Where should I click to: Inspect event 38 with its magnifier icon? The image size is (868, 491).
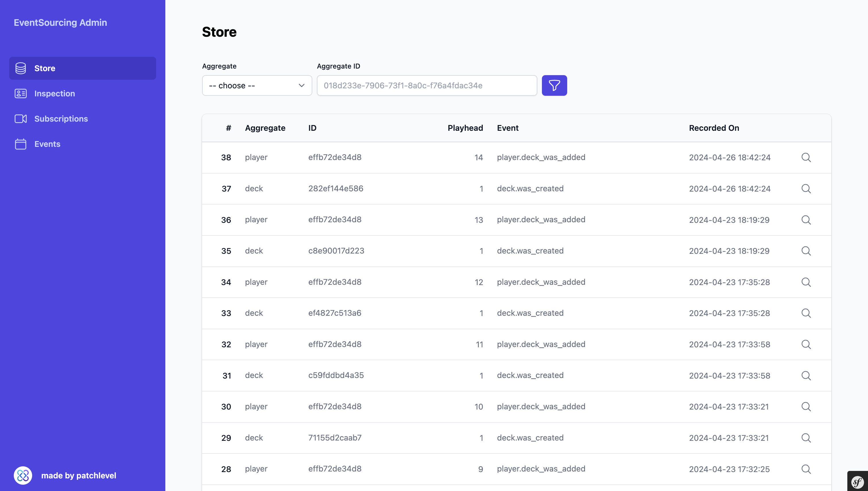point(806,157)
